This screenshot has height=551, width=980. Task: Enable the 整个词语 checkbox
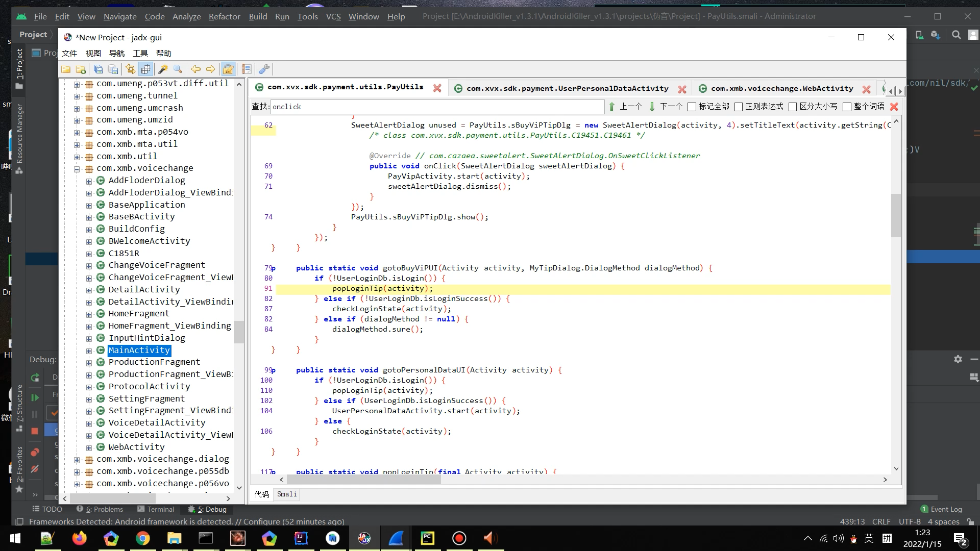coord(847,107)
